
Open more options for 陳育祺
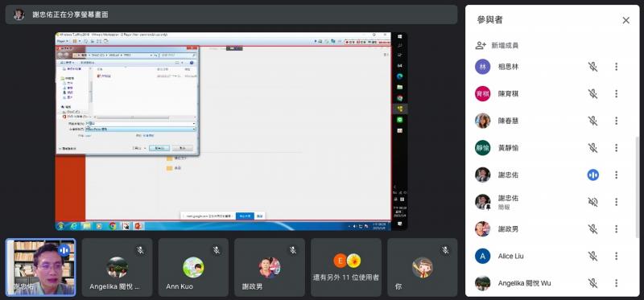click(616, 93)
